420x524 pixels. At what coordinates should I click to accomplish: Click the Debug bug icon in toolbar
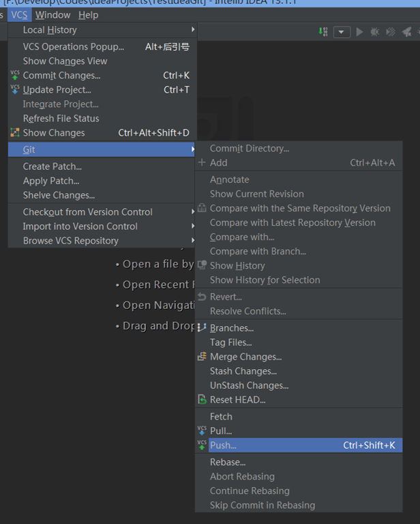tap(375, 32)
